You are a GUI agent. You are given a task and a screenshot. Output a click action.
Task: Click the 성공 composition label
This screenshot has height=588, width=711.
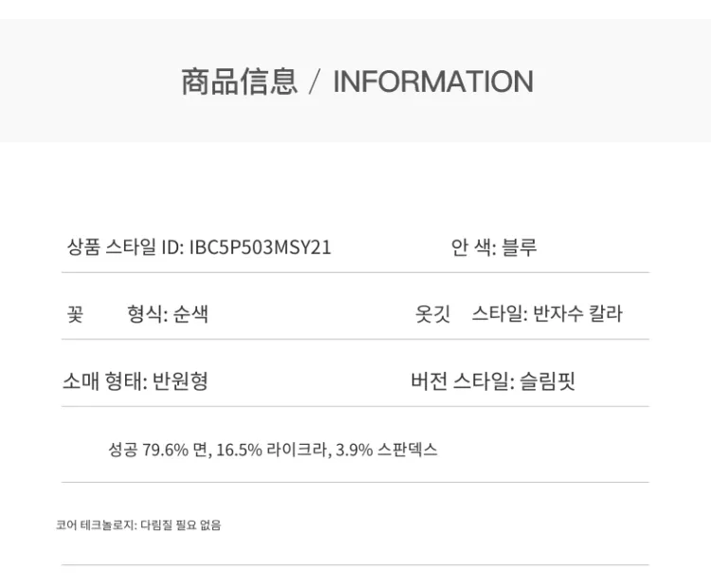[x=123, y=450]
